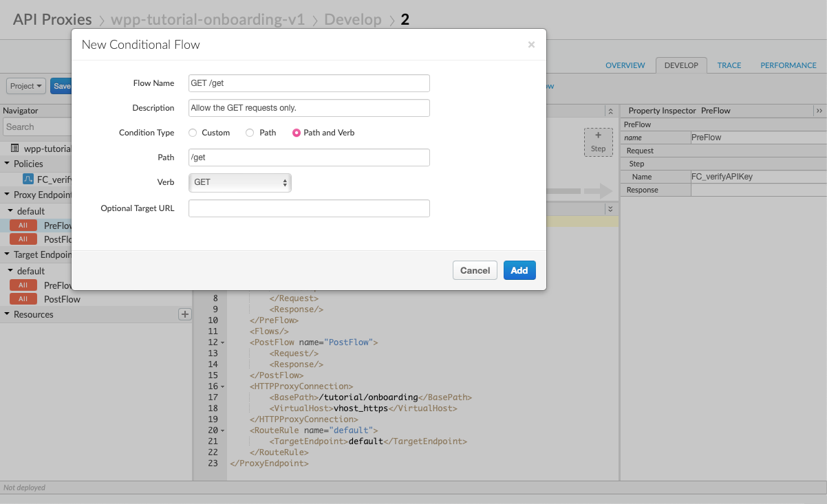Close the New Conditional Flow dialog
Viewport: 827px width, 504px height.
pos(530,45)
